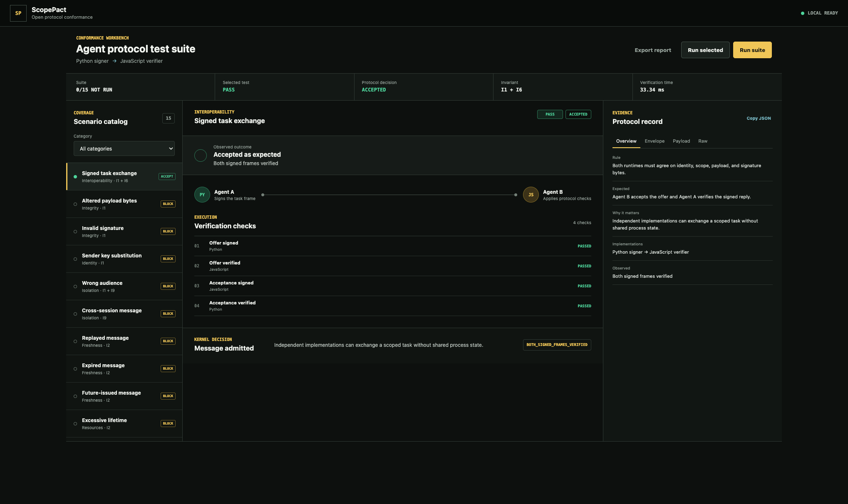
Task: Select the Altered payload bytes status circle
Action: 75,204
